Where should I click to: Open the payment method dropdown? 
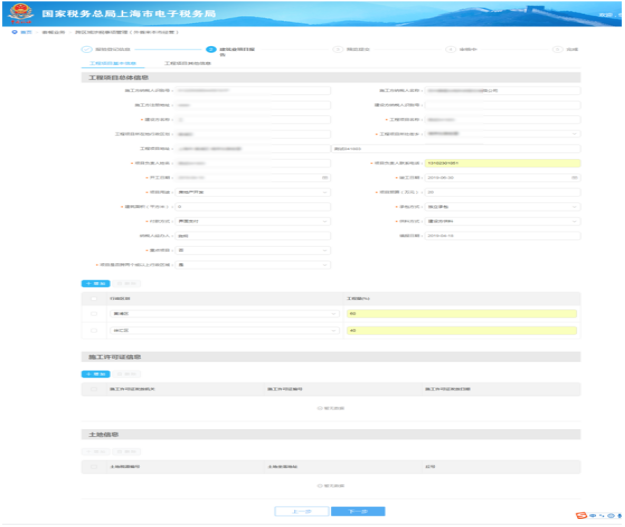[253, 221]
